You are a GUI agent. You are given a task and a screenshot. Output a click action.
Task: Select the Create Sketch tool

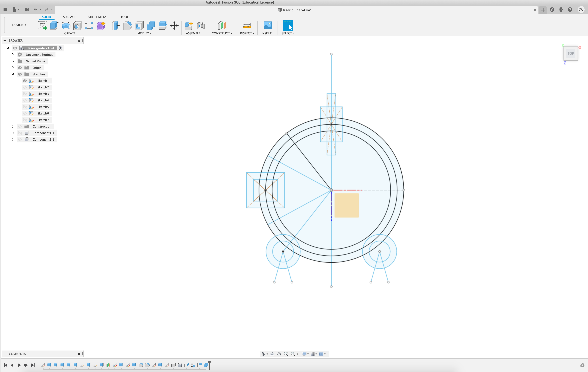tap(43, 25)
